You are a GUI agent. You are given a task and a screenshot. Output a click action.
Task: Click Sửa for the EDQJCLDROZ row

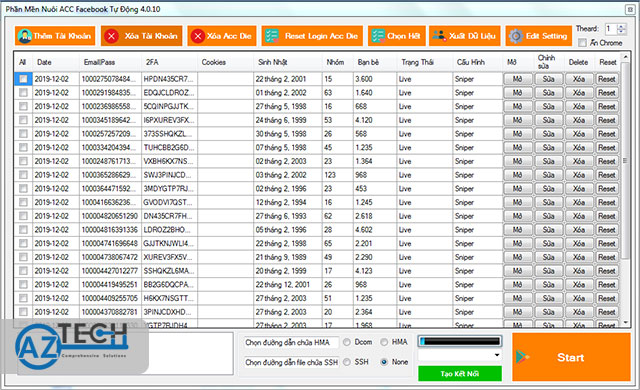pyautogui.click(x=549, y=93)
